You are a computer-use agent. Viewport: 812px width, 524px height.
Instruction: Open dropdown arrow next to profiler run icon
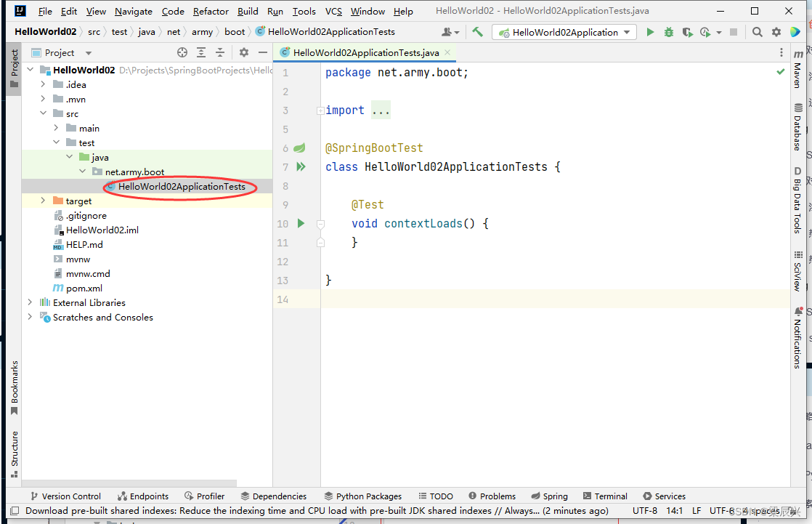point(719,33)
